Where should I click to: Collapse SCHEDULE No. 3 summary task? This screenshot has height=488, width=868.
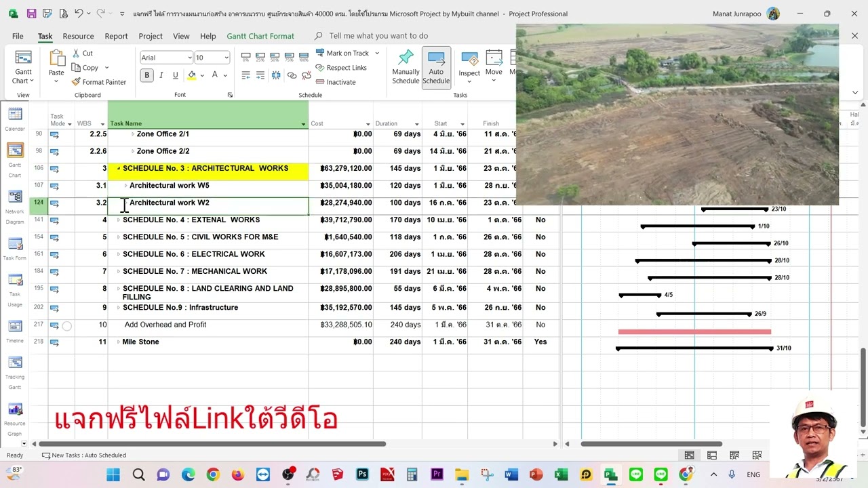pos(119,168)
